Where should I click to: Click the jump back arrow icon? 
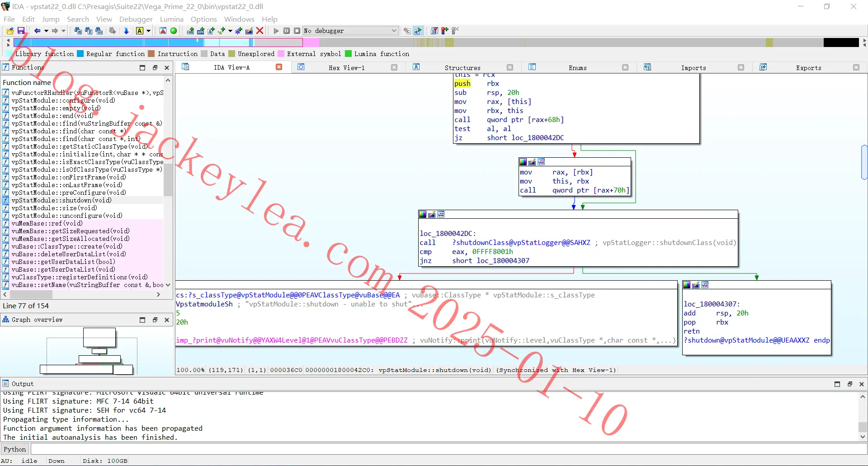(38, 31)
